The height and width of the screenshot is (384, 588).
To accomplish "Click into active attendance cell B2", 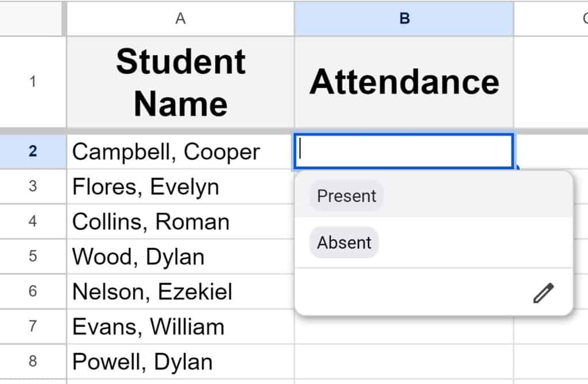I will click(x=404, y=151).
